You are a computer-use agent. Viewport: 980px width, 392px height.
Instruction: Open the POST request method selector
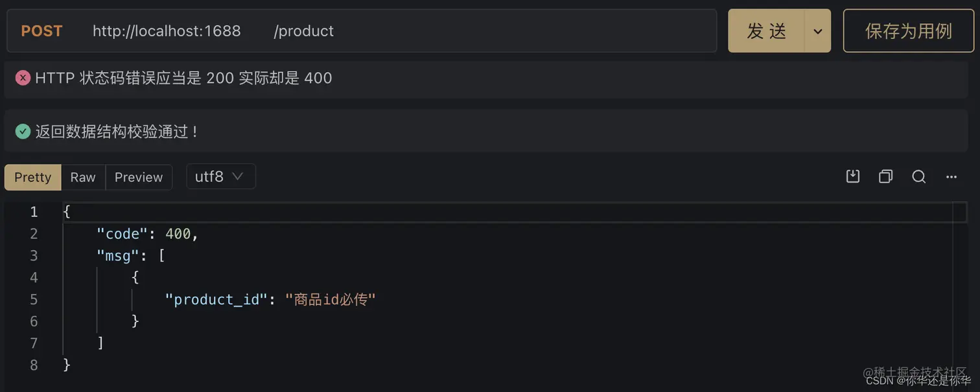point(41,31)
